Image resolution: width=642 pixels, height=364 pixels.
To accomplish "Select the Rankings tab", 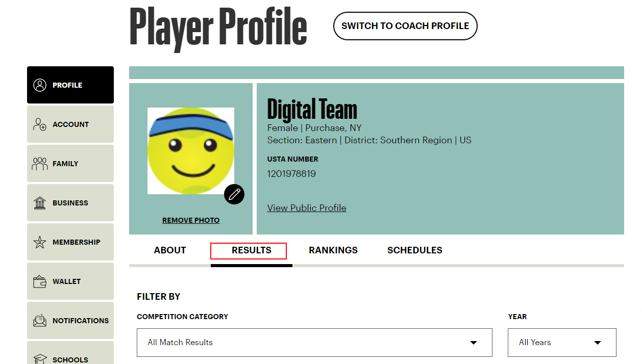I will coord(333,250).
